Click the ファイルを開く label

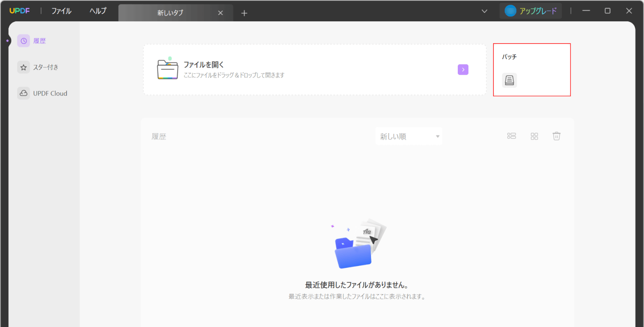tap(204, 65)
